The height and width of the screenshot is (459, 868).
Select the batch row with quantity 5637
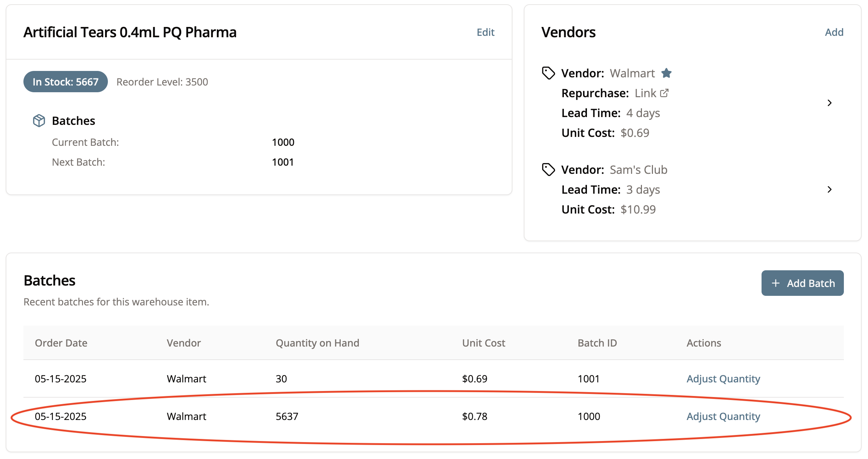287,416
